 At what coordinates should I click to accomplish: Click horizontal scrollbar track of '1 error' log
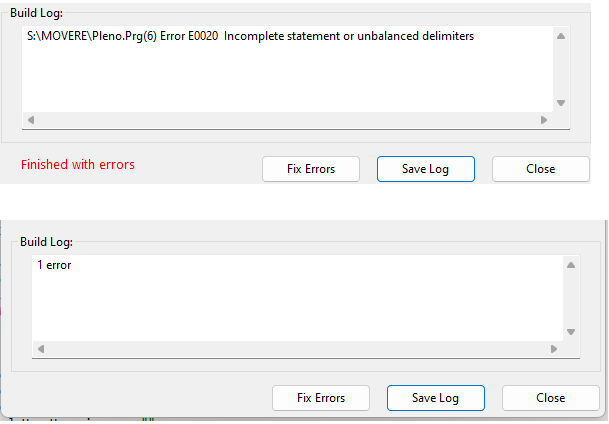[x=295, y=349]
